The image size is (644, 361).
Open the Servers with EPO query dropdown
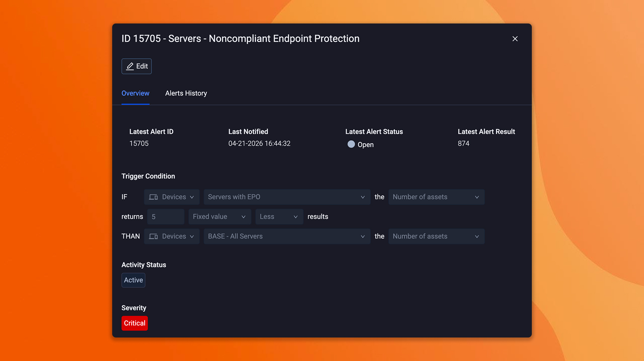[287, 197]
